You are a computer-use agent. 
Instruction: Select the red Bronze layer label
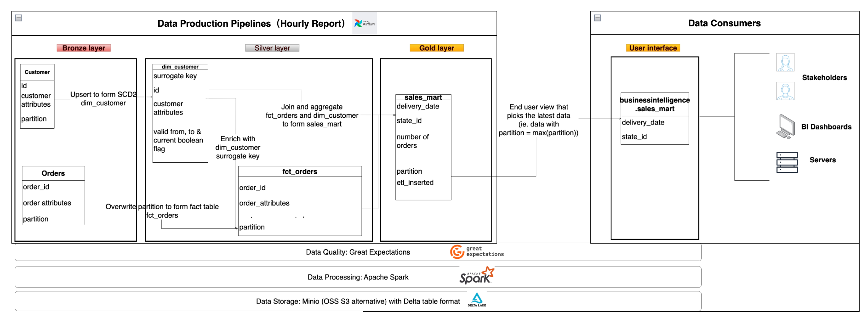point(84,48)
